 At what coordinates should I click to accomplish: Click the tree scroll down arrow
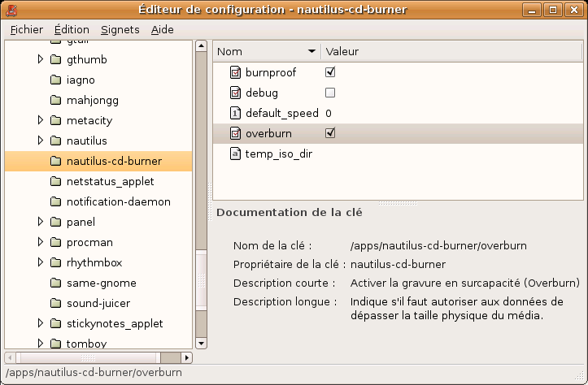(202, 343)
